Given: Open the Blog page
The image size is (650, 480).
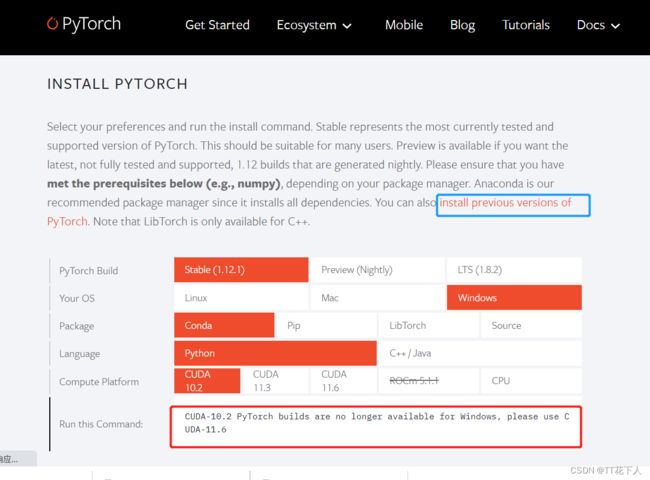Looking at the screenshot, I should 462,25.
